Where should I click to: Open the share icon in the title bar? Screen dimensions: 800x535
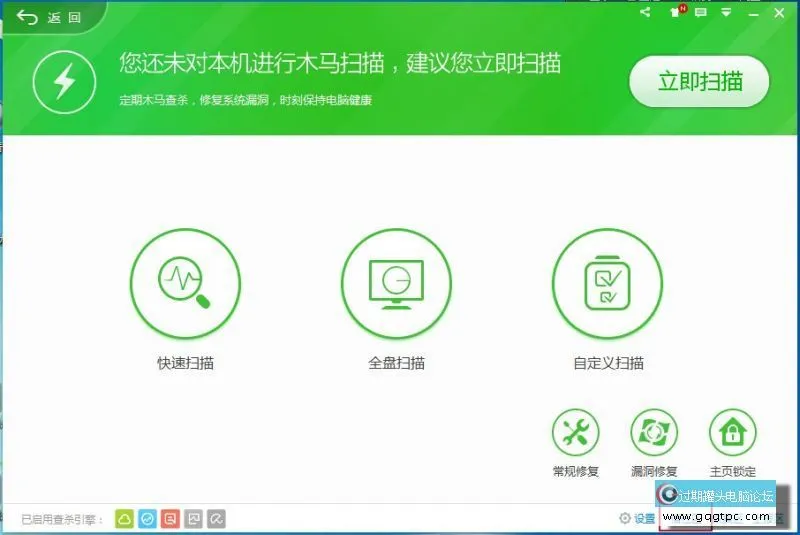(x=645, y=12)
